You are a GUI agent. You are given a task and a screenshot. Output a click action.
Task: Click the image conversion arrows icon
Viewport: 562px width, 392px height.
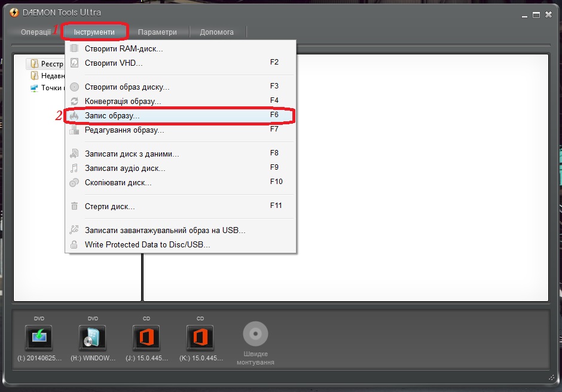point(74,101)
